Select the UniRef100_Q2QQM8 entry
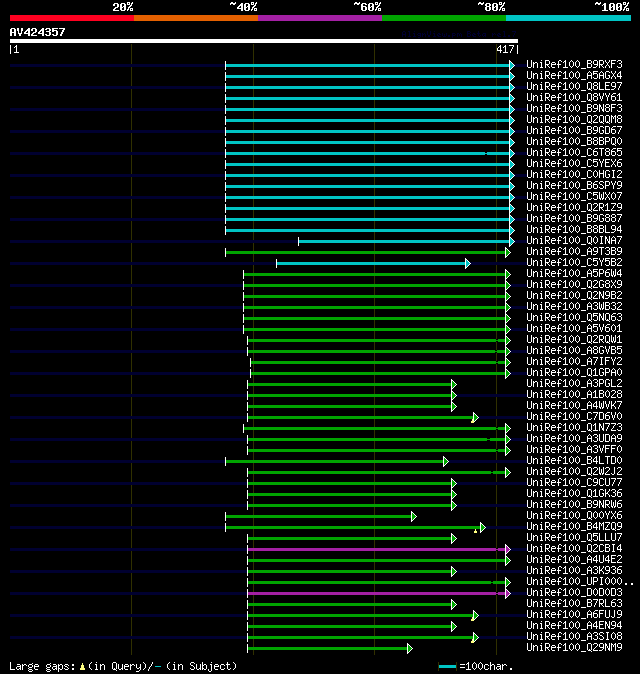Screen dimensions: 640x674 (x=574, y=119)
